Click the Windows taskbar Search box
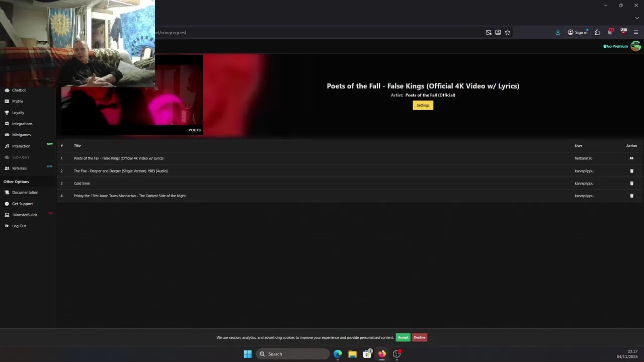 (293, 354)
